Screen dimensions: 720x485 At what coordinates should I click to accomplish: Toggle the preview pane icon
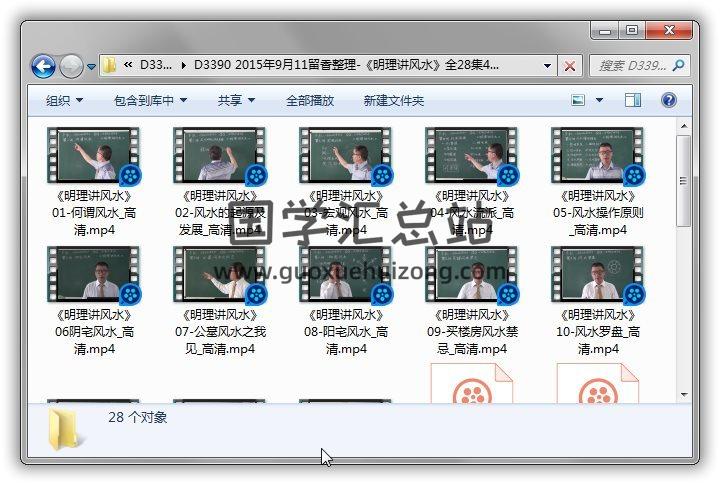633,101
